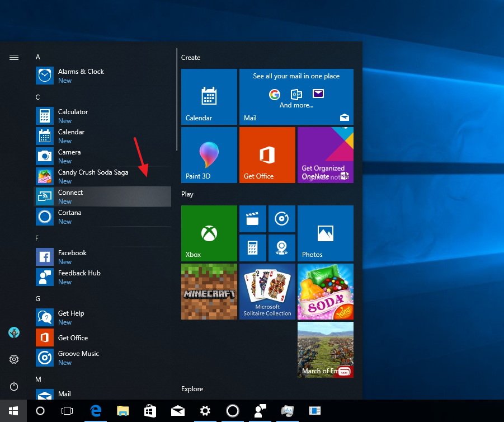504x422 pixels.
Task: Launch the Movies & TV tile
Action: coord(252,219)
